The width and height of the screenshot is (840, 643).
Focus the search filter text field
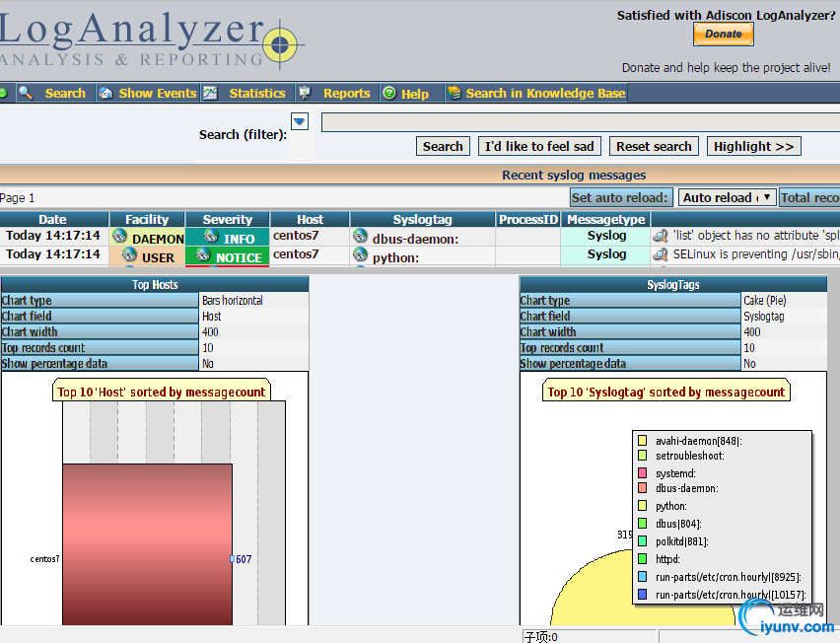pyautogui.click(x=581, y=122)
